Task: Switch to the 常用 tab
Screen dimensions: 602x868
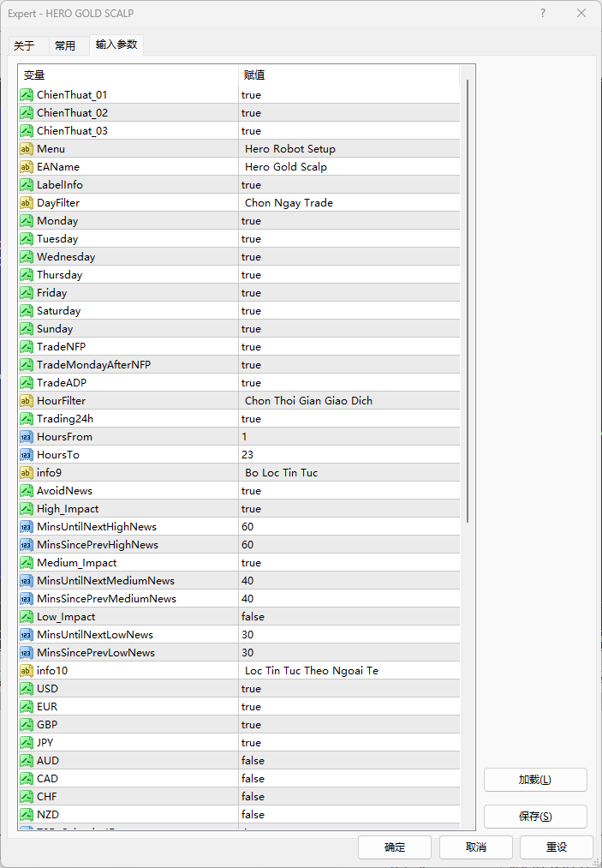Action: click(65, 46)
